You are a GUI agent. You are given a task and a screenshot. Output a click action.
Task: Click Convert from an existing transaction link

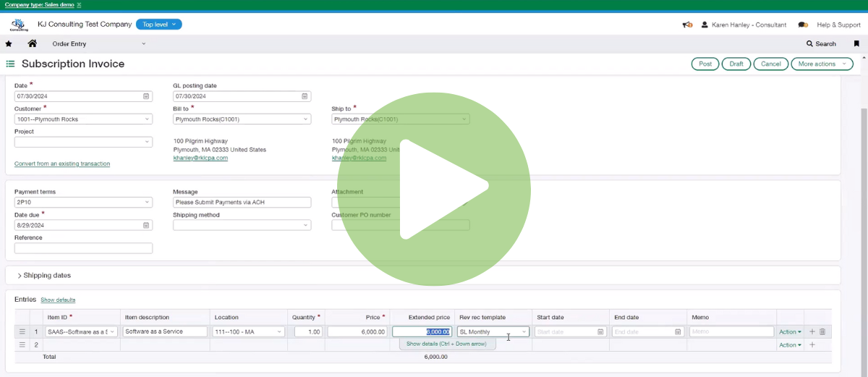[x=62, y=164]
